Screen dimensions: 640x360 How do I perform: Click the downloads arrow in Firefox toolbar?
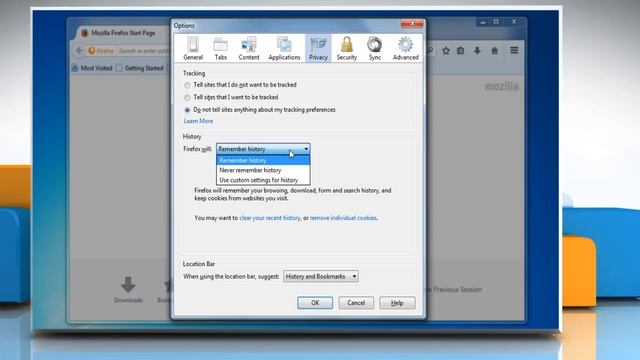click(x=477, y=51)
